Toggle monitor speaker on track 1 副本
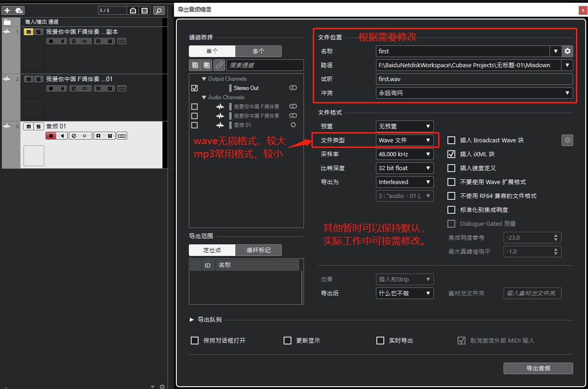The image size is (588, 389). coord(62,41)
